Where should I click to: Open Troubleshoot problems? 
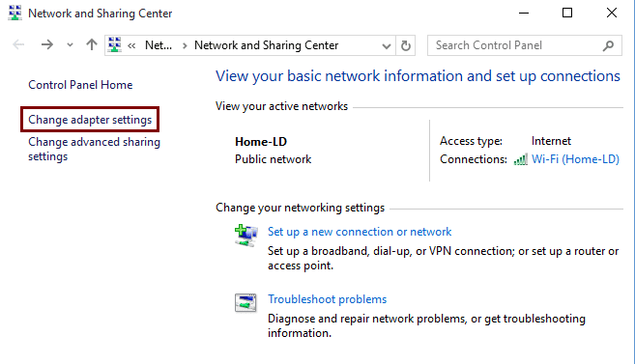click(328, 299)
